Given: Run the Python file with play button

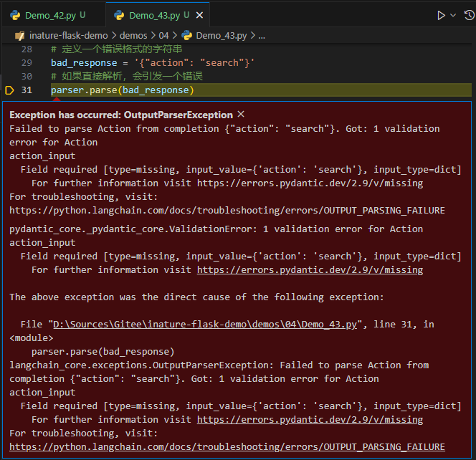Looking at the screenshot, I should click(442, 15).
